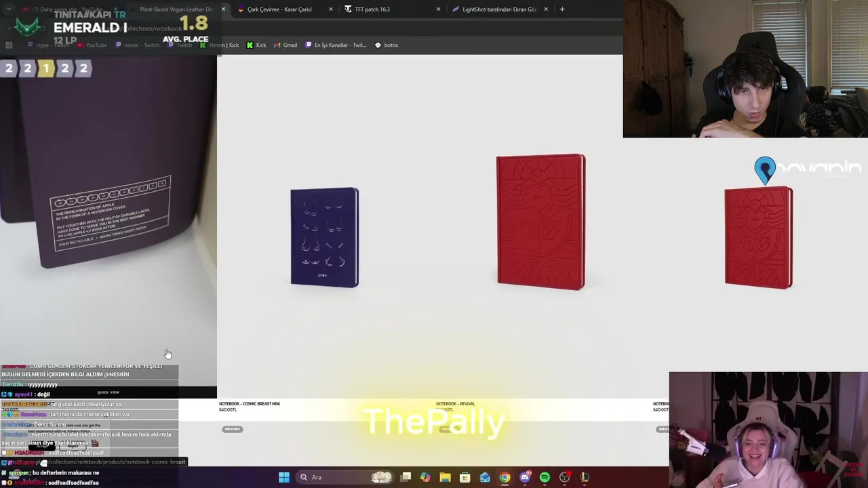The height and width of the screenshot is (488, 868).
Task: Open the Outlook mail taskbar icon
Action: 485,477
